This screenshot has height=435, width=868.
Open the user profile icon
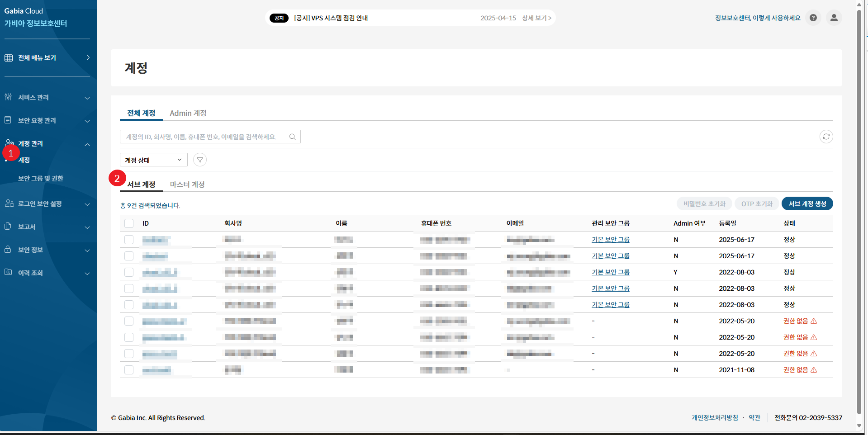click(x=834, y=18)
